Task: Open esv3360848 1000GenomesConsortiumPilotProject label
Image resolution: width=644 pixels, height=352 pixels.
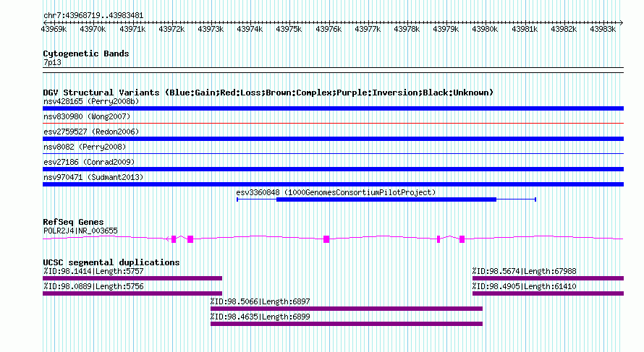Action: tap(336, 192)
